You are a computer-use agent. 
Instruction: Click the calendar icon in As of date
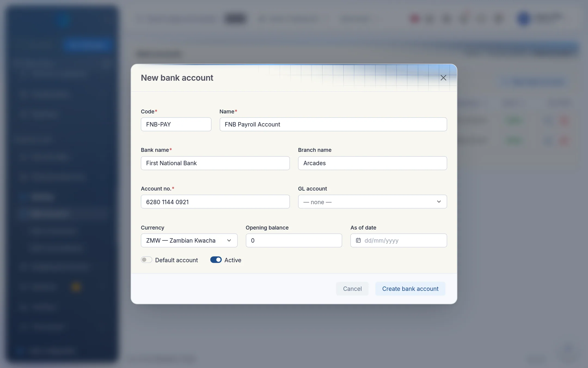click(x=358, y=240)
